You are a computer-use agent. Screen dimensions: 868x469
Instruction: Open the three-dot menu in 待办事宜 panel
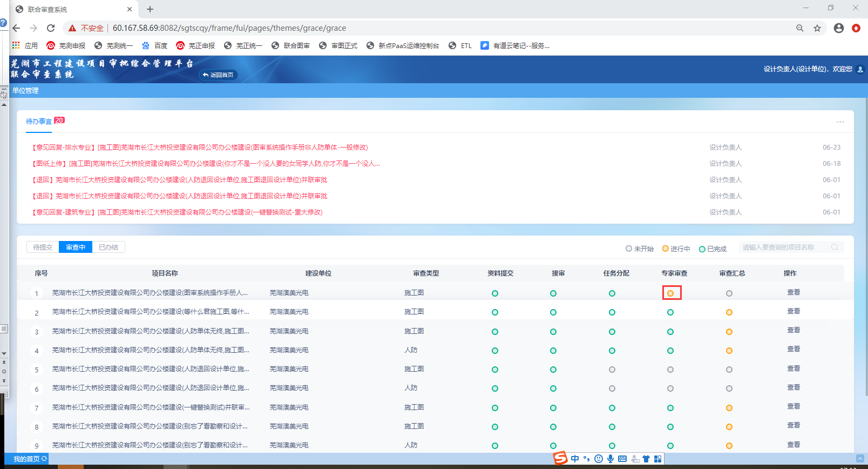[840, 122]
